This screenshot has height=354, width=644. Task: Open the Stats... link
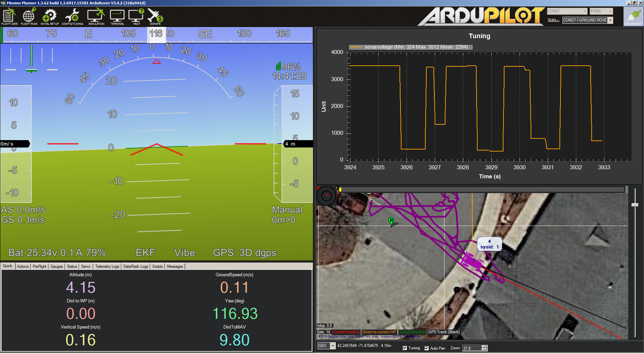[x=553, y=20]
